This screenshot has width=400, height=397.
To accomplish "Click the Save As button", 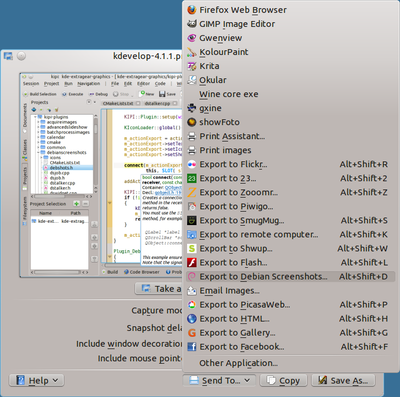I will click(343, 380).
